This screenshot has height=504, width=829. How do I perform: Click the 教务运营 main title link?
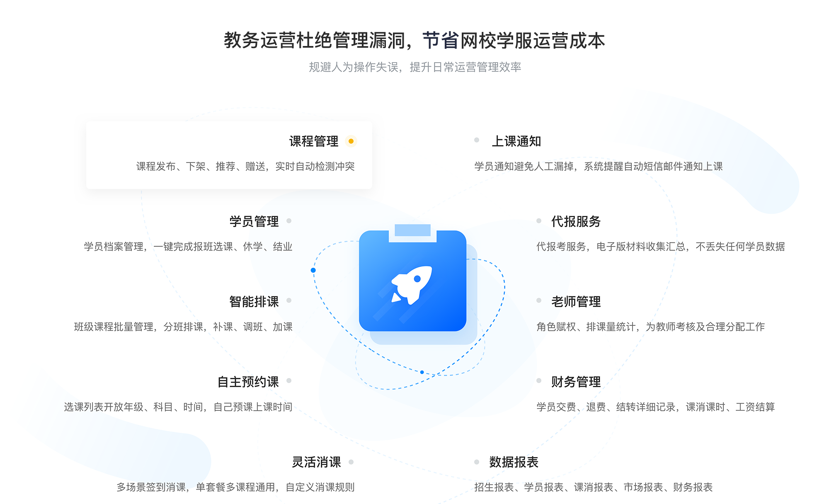[x=414, y=33]
